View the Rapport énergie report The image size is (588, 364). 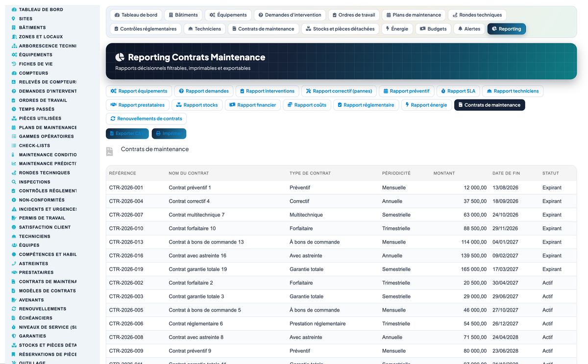click(x=426, y=105)
